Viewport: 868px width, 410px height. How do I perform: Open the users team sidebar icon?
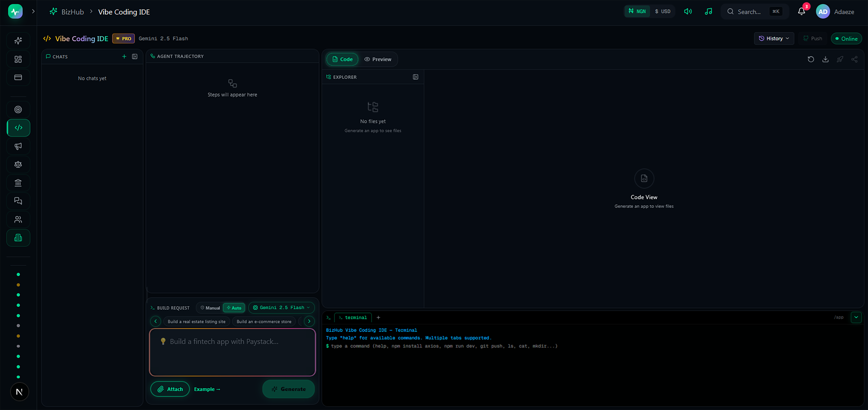coord(18,220)
